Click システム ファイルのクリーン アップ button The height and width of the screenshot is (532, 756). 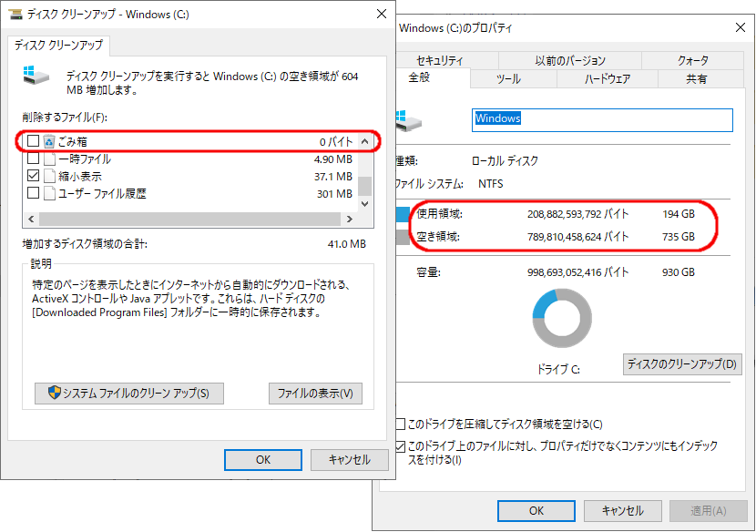pyautogui.click(x=129, y=394)
